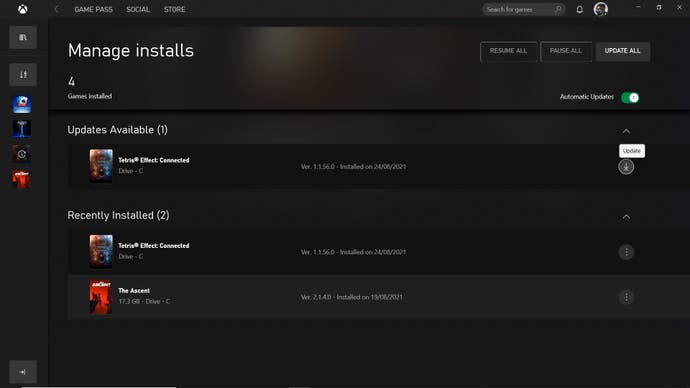
Task: Switch to the Store tab
Action: [175, 9]
